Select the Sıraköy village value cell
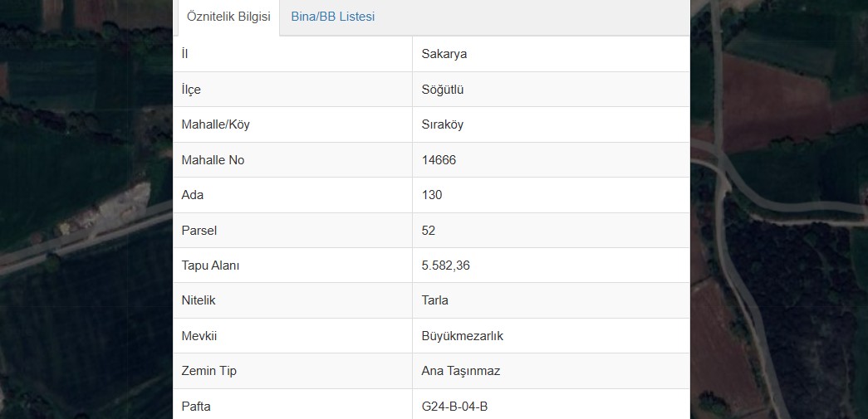Viewport: 868px width, 419px height. (x=551, y=124)
